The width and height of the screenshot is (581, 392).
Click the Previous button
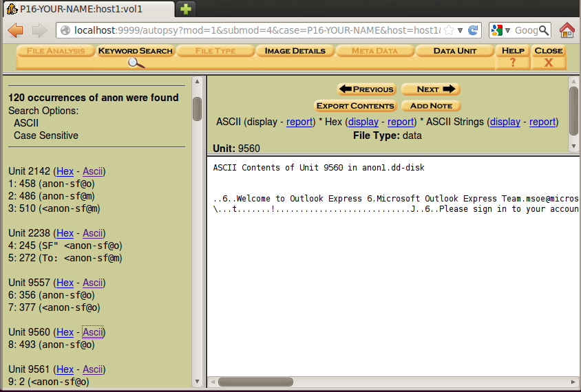tap(367, 89)
